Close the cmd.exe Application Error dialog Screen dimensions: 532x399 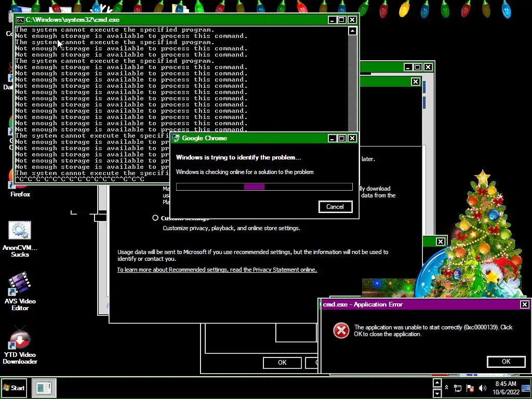(x=525, y=304)
